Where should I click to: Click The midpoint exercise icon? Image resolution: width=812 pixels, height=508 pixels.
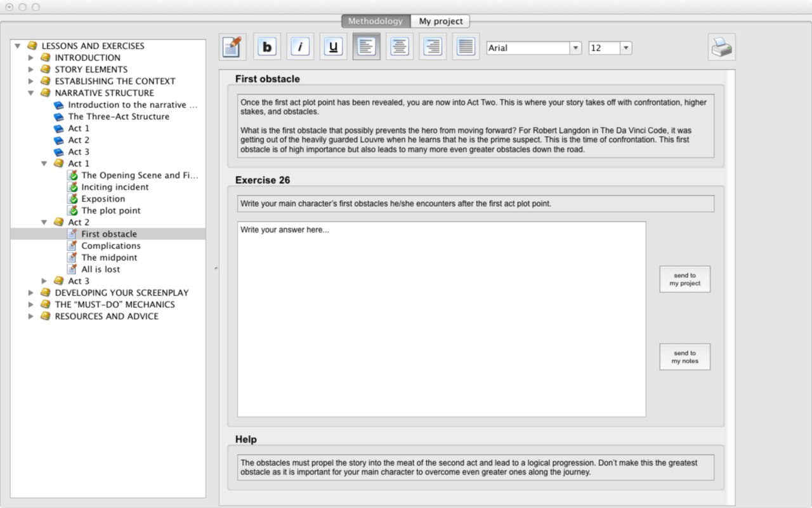(72, 257)
